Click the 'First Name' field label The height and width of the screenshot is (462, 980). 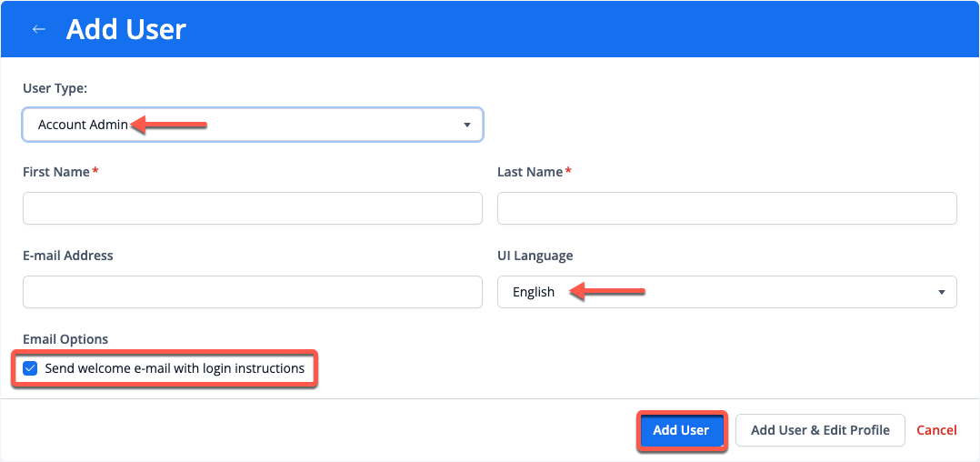click(56, 172)
